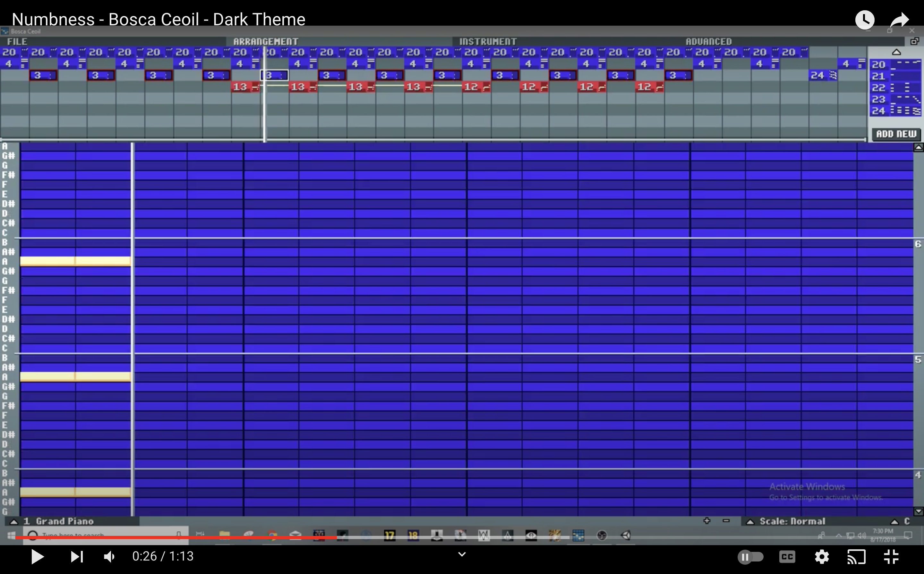Click the middle highlighted A note
Screen dimensions: 924x574
click(75, 376)
